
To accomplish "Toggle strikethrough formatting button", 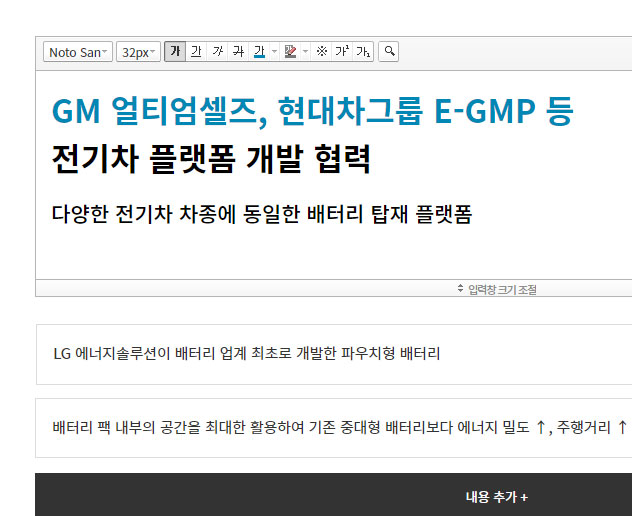I will [238, 52].
